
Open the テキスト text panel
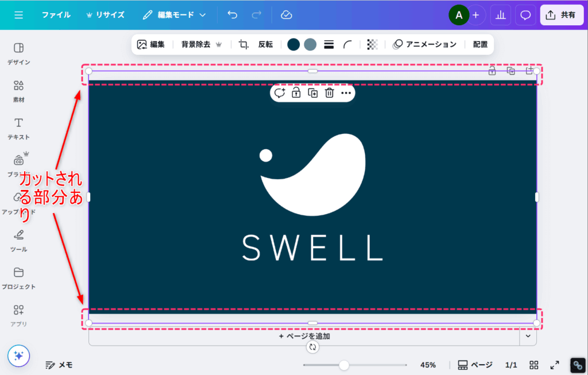click(x=19, y=129)
